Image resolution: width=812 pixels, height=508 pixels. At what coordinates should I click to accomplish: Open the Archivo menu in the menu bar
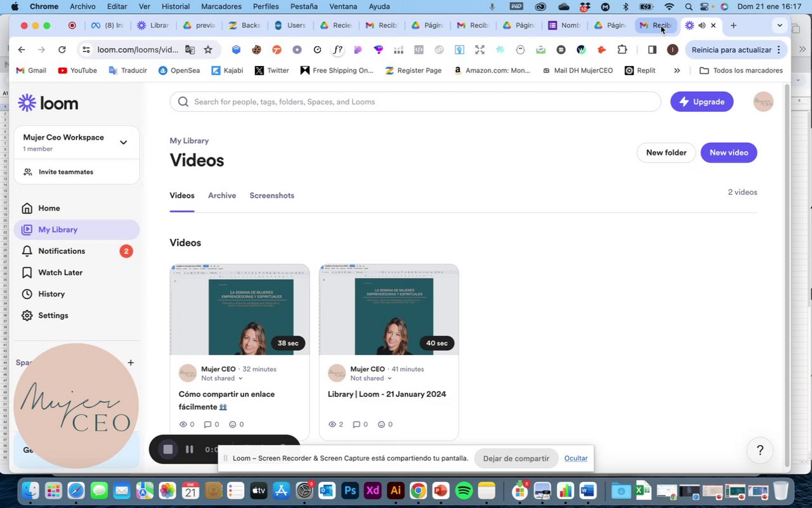coord(82,6)
